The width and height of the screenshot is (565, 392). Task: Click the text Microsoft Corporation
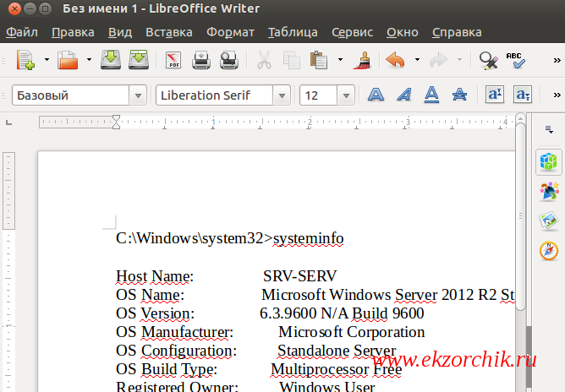click(x=352, y=332)
